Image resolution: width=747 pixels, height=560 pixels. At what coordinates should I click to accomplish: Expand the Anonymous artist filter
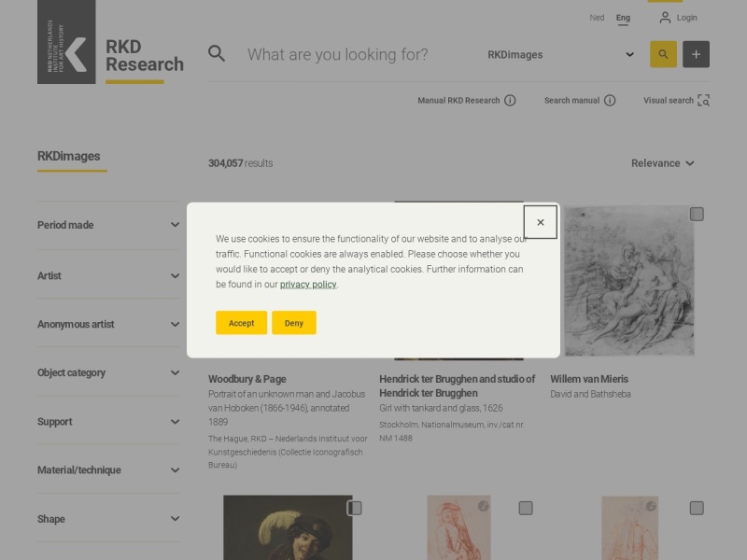[108, 324]
